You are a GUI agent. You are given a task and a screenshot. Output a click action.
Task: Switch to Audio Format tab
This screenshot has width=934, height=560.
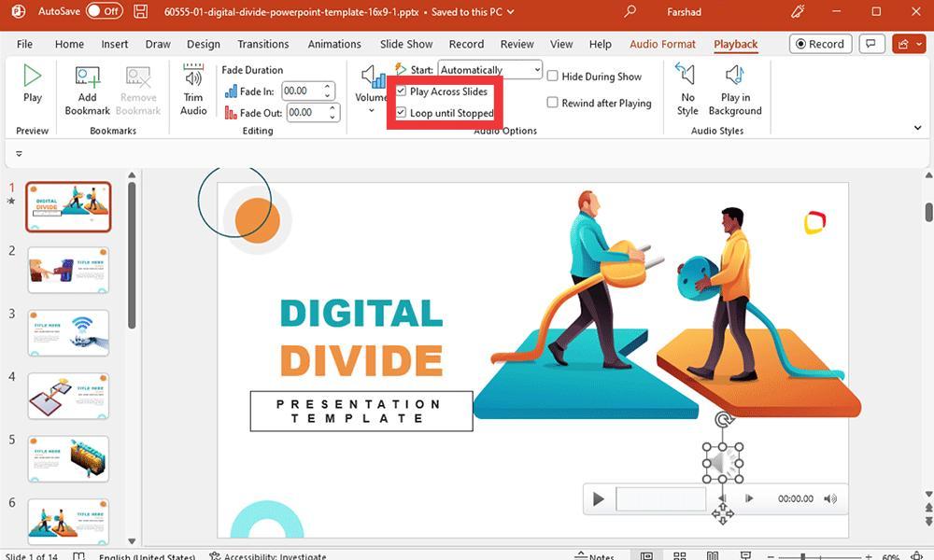click(662, 44)
